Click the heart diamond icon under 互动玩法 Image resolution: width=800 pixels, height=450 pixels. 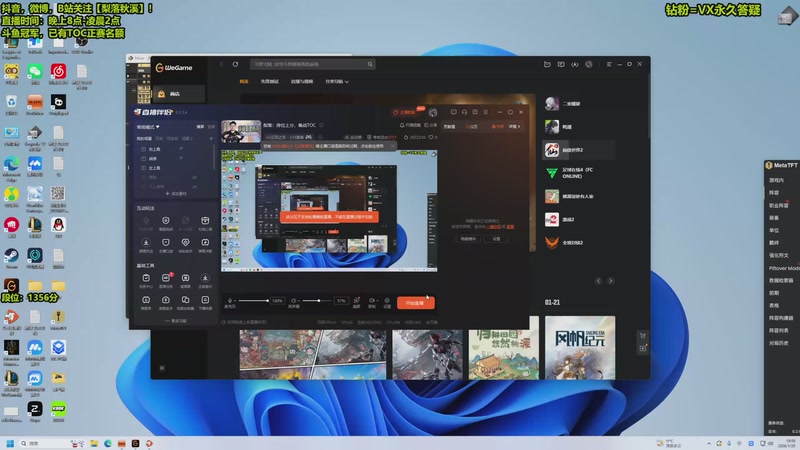[185, 242]
